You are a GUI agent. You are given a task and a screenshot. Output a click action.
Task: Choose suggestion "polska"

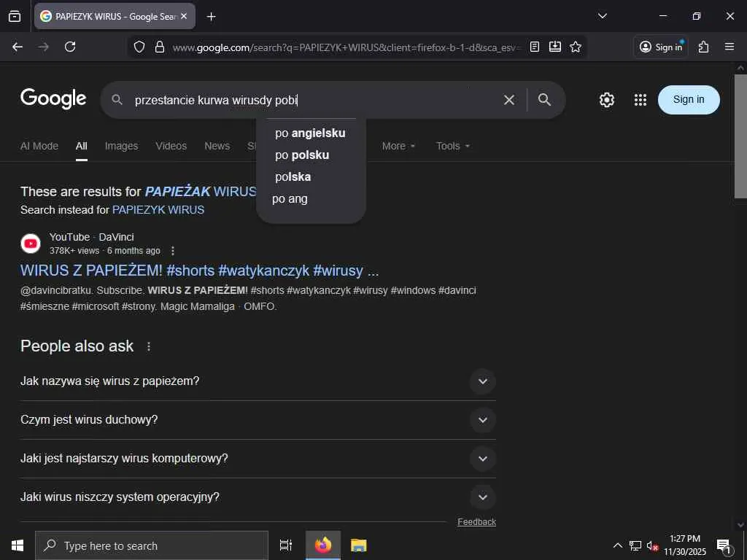pos(311,177)
